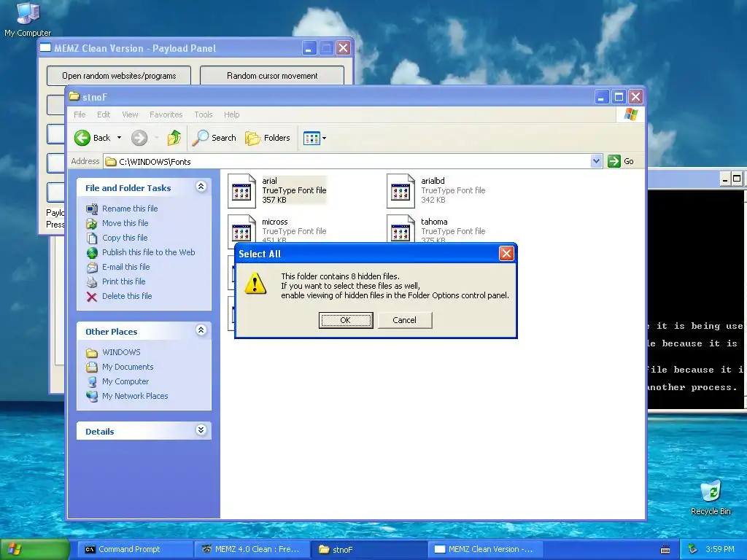Viewport: 747px width, 560px height.
Task: Click the globe icon beside Publish this file
Action: click(x=91, y=253)
